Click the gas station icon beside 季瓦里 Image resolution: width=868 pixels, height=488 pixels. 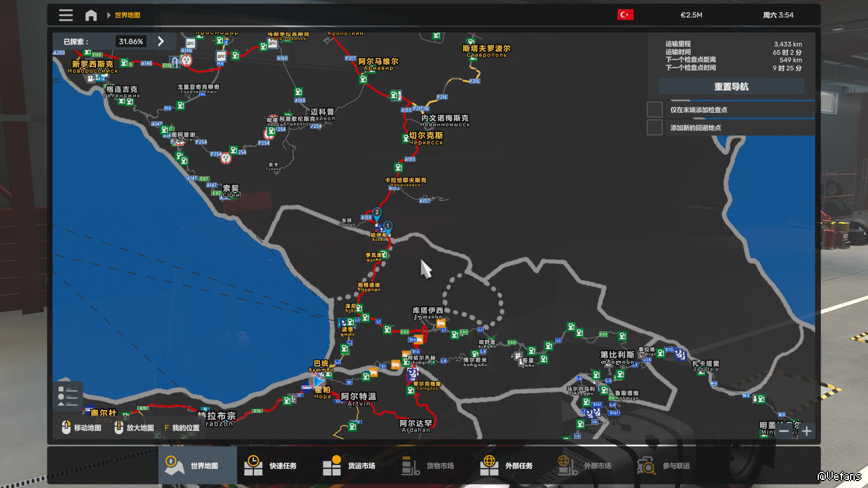384,255
